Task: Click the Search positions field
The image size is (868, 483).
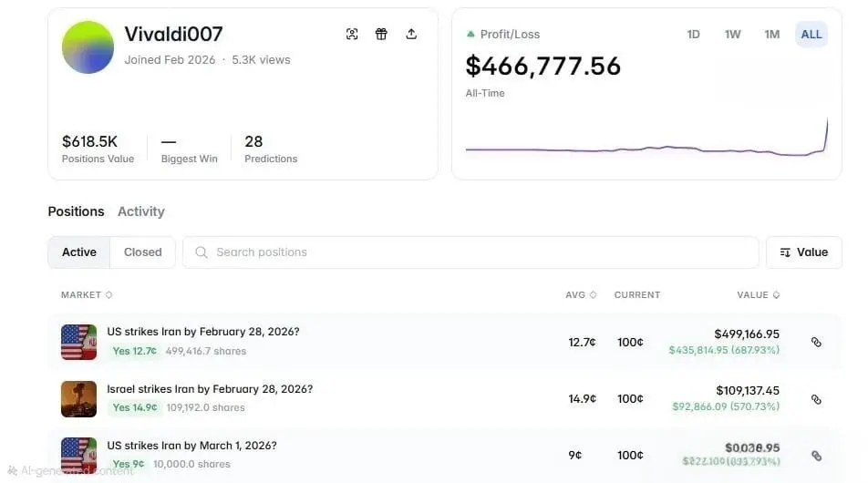Action: coord(470,252)
